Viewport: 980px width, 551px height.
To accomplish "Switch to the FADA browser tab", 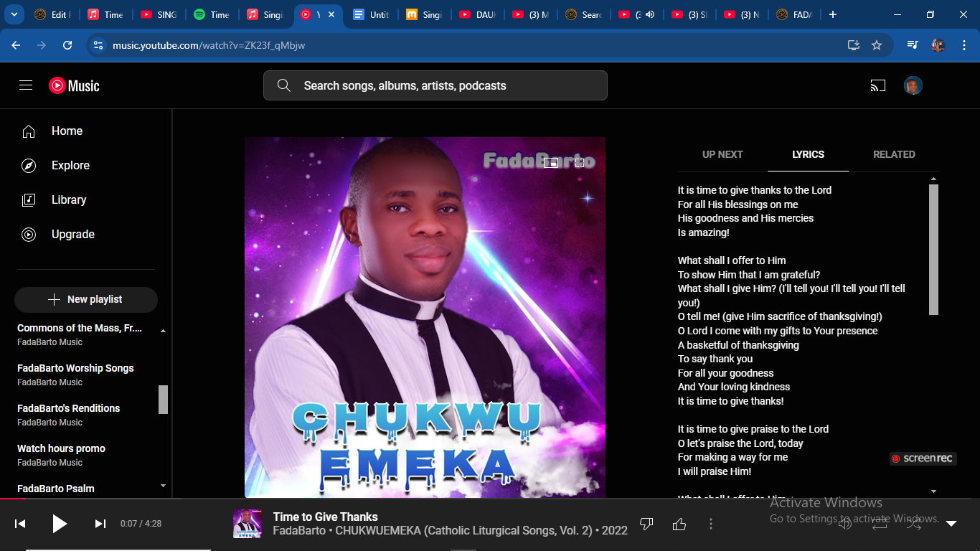I will [794, 14].
